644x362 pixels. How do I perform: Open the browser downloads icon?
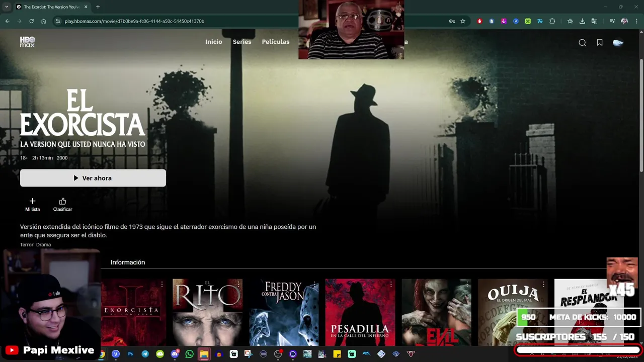tap(582, 21)
